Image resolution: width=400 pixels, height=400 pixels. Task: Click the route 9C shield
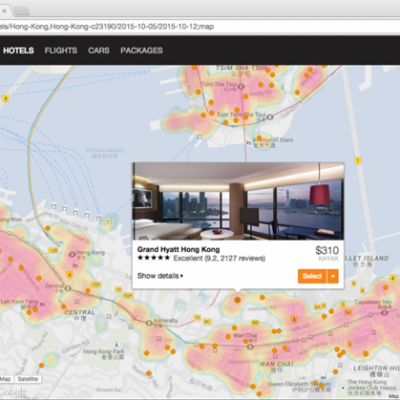point(207,322)
